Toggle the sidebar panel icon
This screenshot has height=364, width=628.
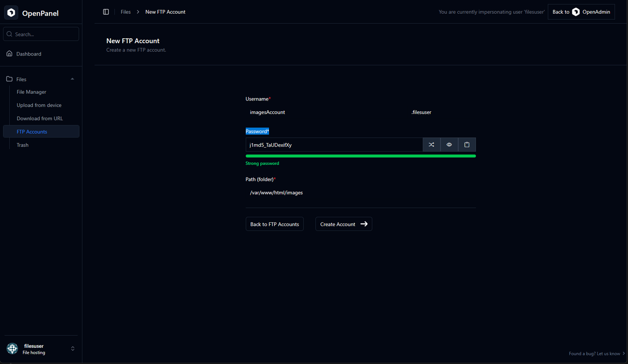[106, 12]
